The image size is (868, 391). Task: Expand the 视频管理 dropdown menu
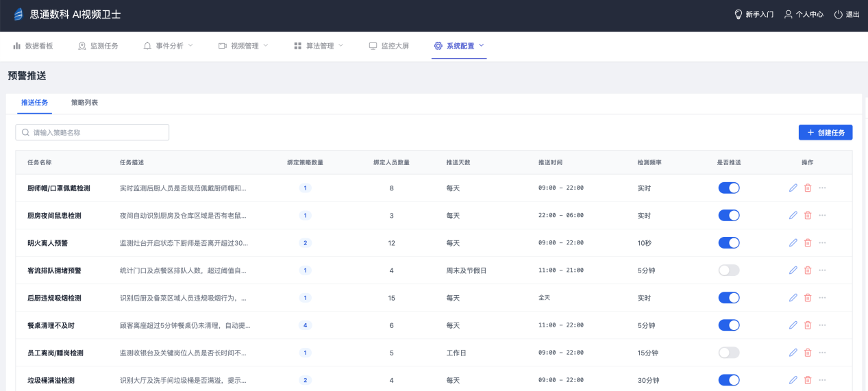pos(243,46)
